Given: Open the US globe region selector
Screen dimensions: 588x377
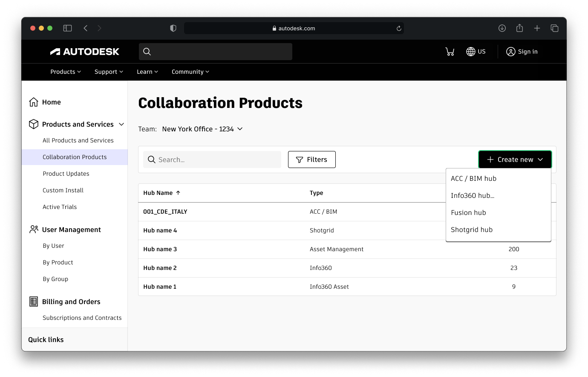Looking at the screenshot, I should tap(476, 52).
